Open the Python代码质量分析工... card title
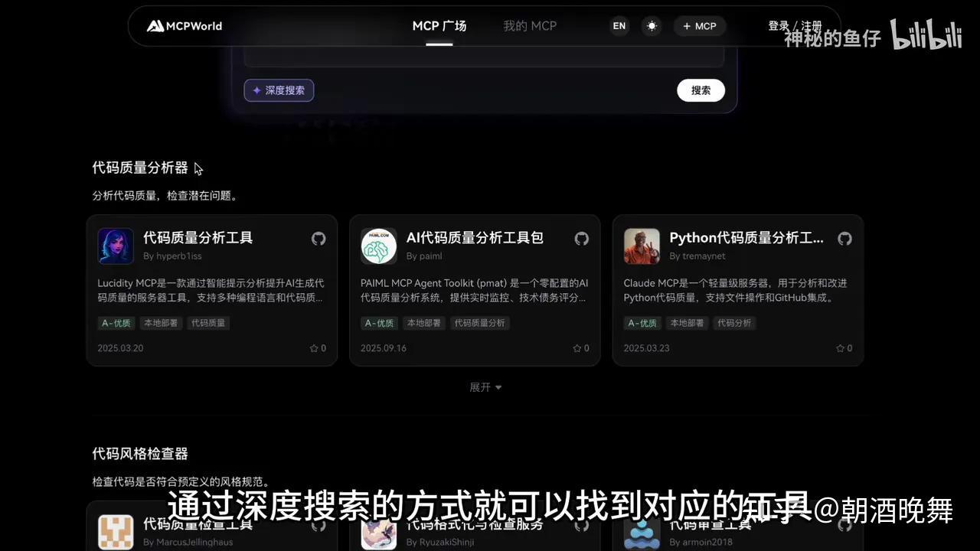Viewport: 980px width, 551px height. tap(746, 238)
